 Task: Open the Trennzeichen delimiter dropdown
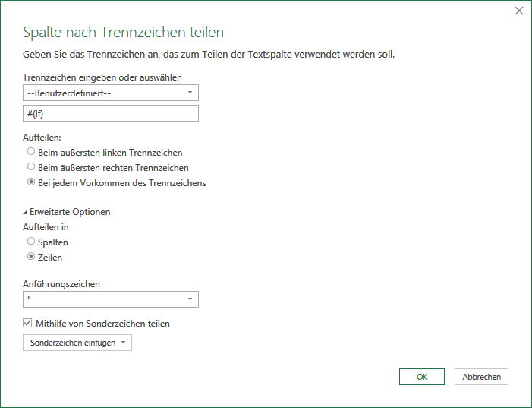click(x=111, y=93)
